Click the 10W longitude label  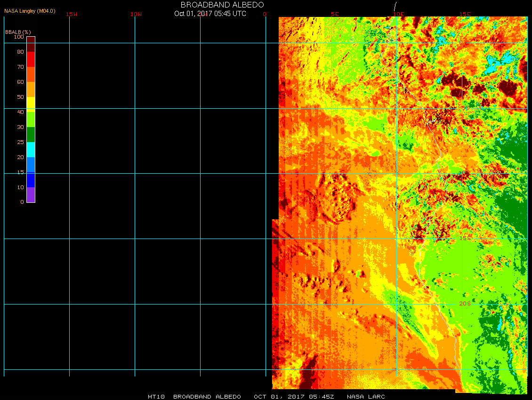[x=136, y=14]
